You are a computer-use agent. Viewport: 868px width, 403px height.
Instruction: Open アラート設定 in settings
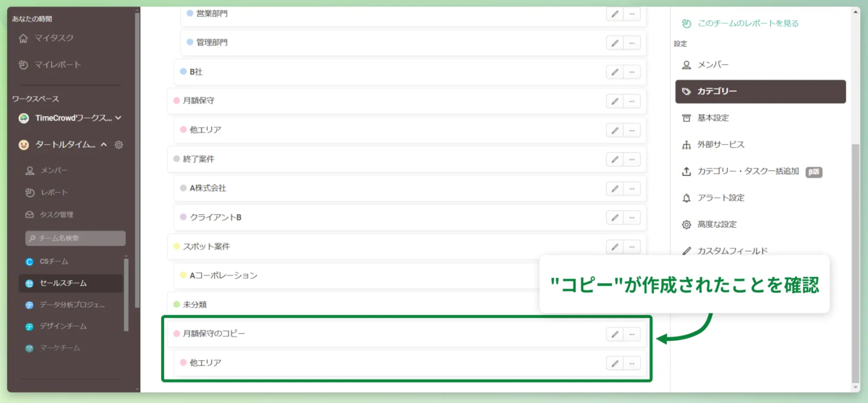720,198
